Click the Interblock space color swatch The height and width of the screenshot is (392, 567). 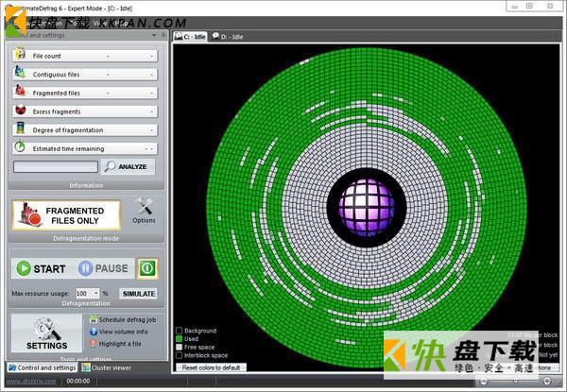pyautogui.click(x=179, y=355)
